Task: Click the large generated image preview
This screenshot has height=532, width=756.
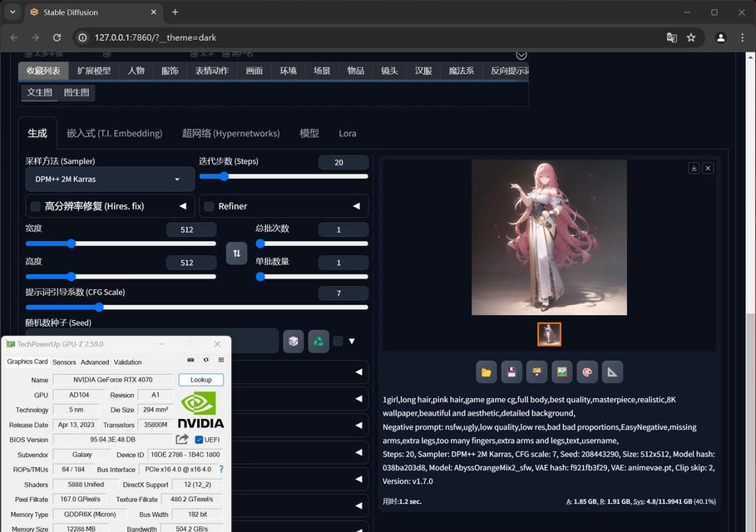Action: click(549, 238)
